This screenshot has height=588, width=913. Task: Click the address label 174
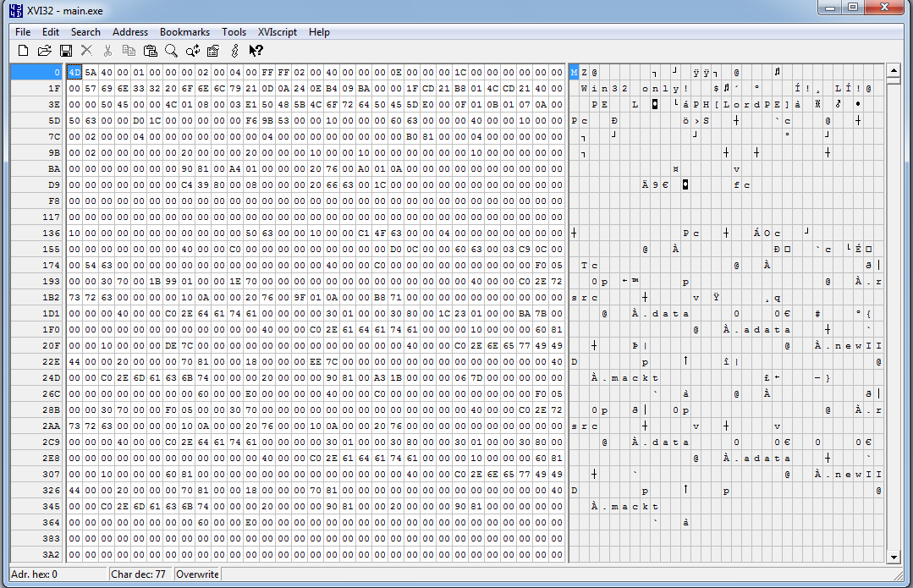tap(52, 266)
